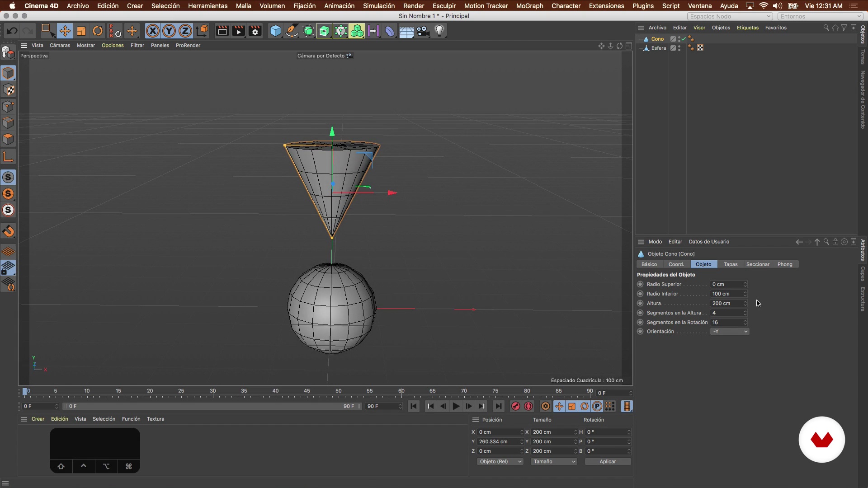Viewport: 868px width, 488px height.
Task: Open the MoGraph menu
Action: (529, 6)
